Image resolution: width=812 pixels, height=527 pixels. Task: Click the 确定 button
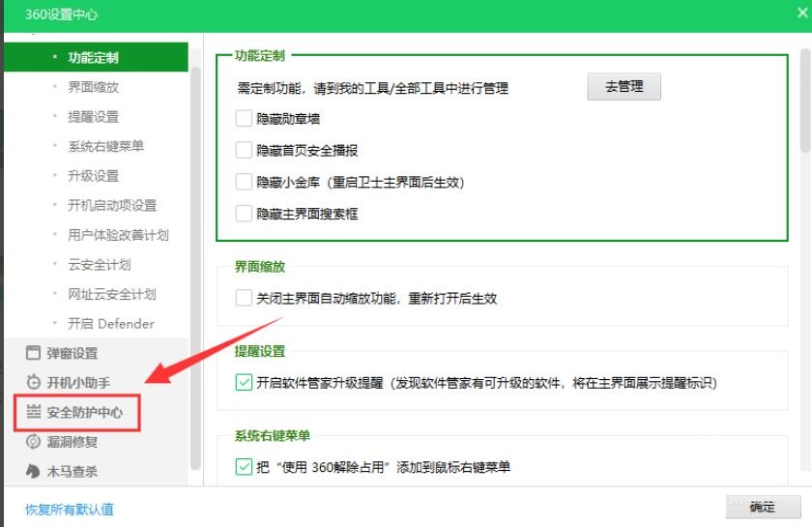764,507
